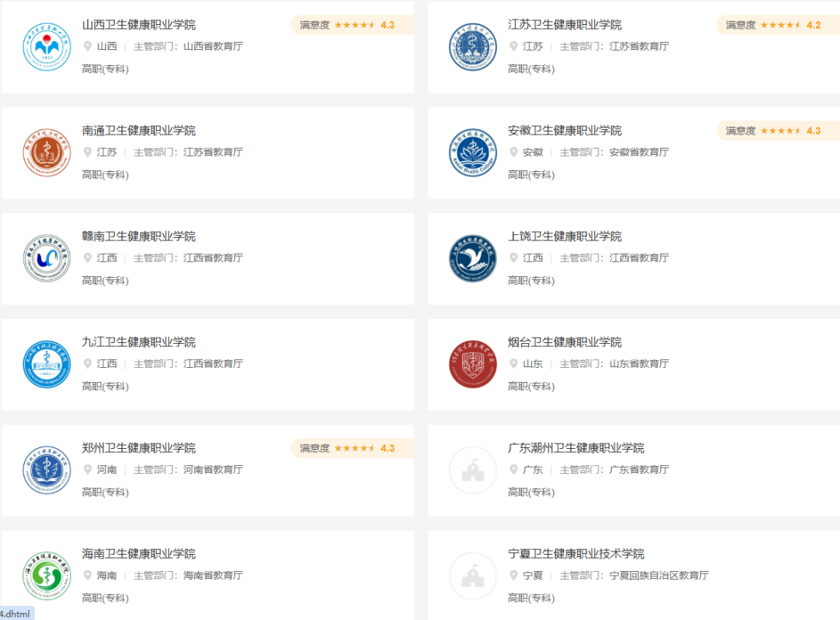Click 主管部门: 广东省教育厅 text

(x=614, y=469)
